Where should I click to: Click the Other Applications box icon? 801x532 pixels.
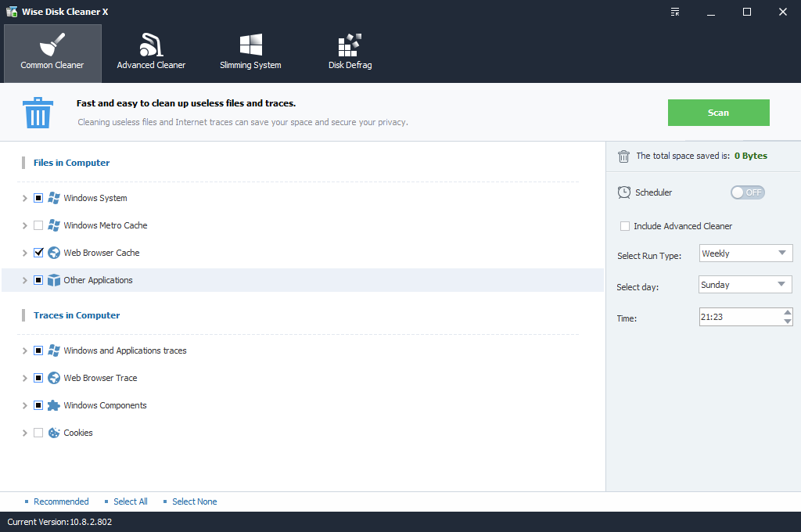click(x=54, y=280)
